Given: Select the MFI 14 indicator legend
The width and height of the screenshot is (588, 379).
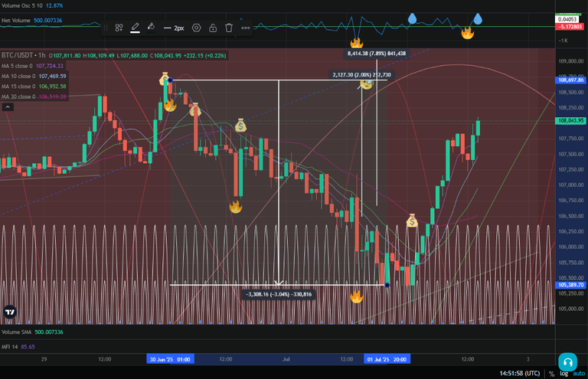Looking at the screenshot, I should point(10,347).
